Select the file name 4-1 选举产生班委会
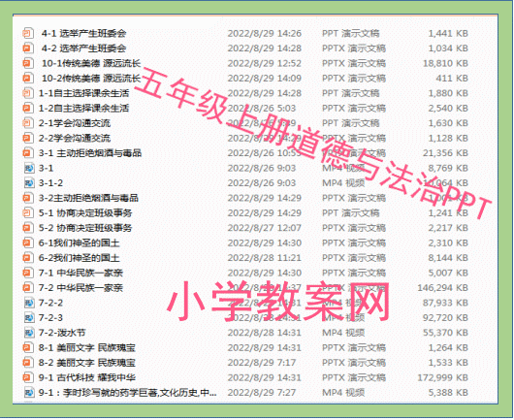 tap(84, 33)
